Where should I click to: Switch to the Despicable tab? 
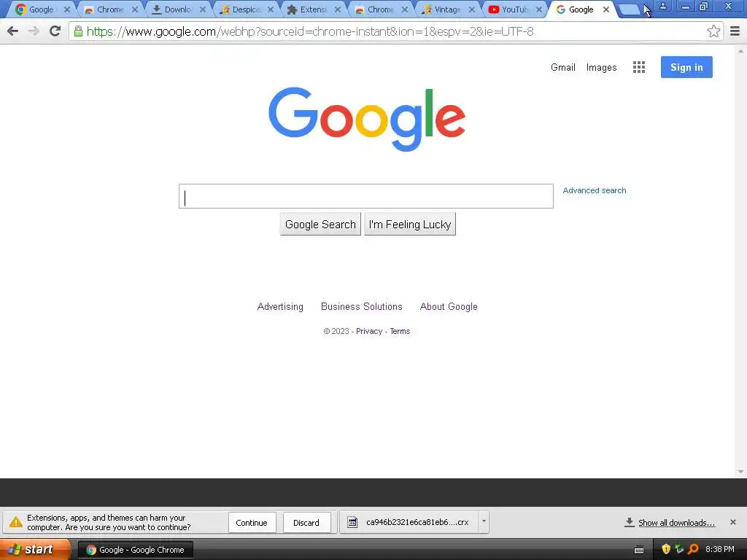pos(245,9)
